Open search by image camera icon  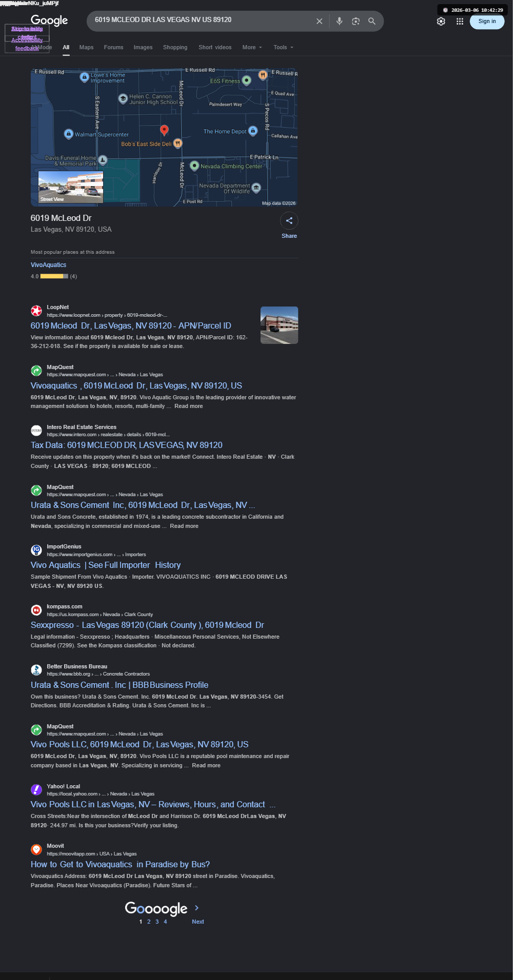point(356,22)
